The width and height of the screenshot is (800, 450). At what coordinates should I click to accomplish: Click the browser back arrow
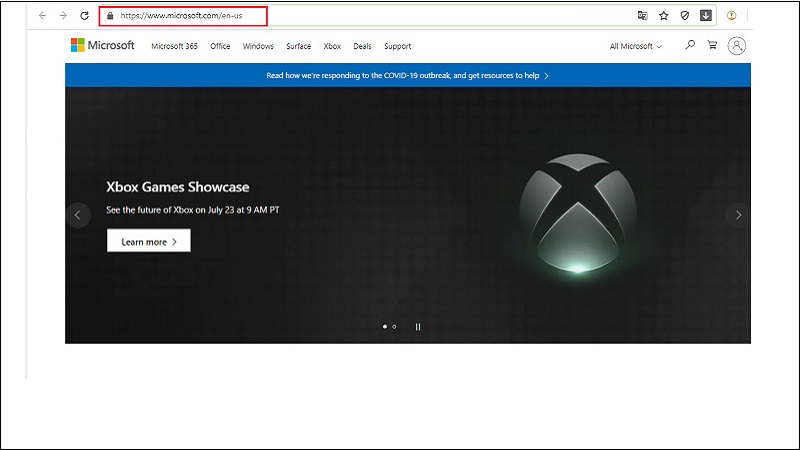pyautogui.click(x=42, y=16)
